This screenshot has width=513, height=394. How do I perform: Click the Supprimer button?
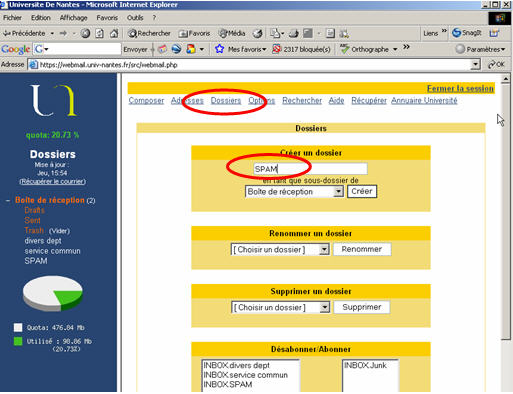coord(362,307)
